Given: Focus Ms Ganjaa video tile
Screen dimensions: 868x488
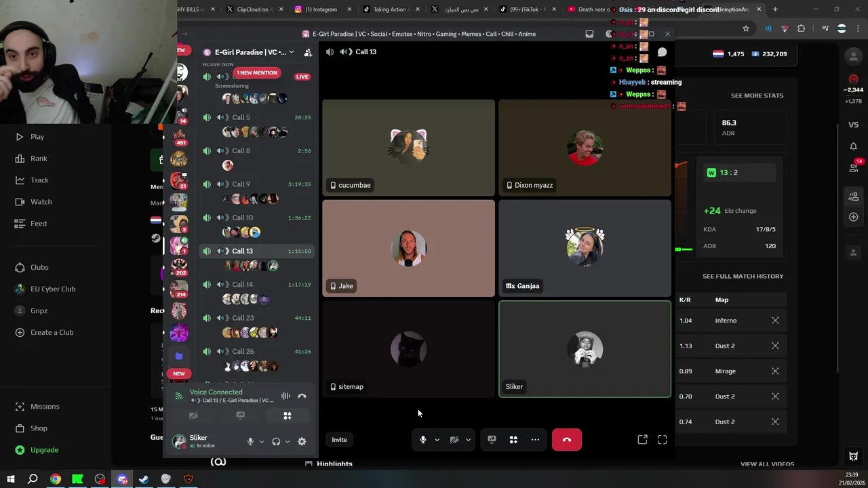Looking at the screenshot, I should [x=585, y=248].
